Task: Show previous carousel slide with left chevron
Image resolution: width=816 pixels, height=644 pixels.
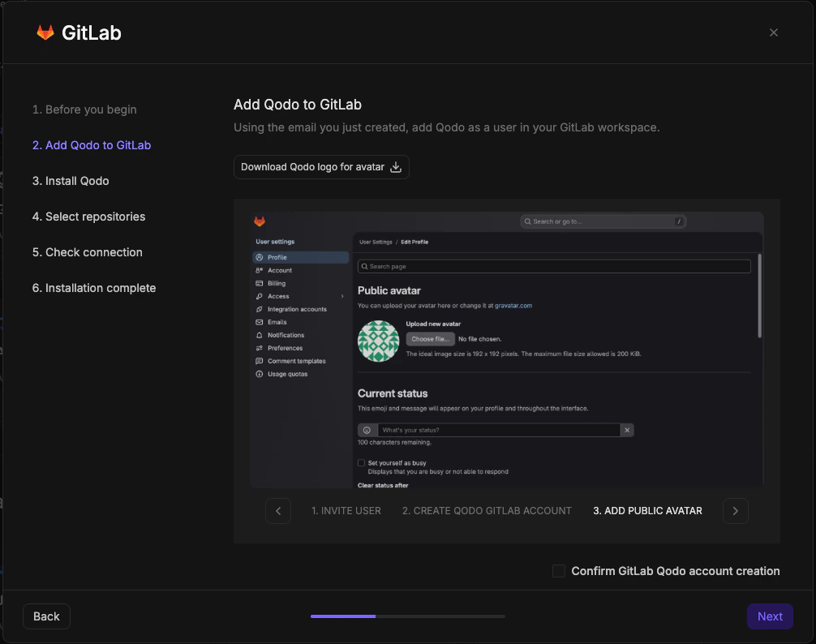Action: tap(278, 511)
